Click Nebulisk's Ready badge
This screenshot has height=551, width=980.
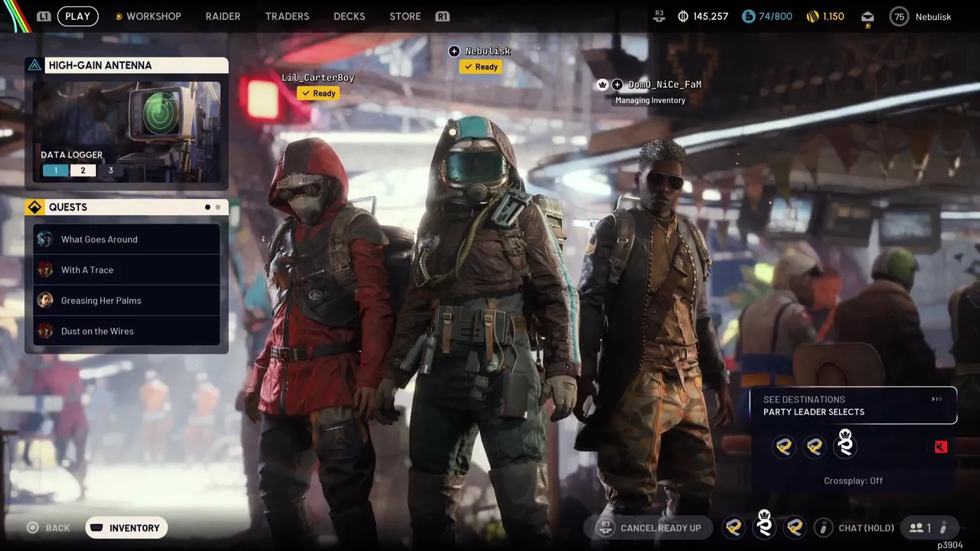coord(480,67)
